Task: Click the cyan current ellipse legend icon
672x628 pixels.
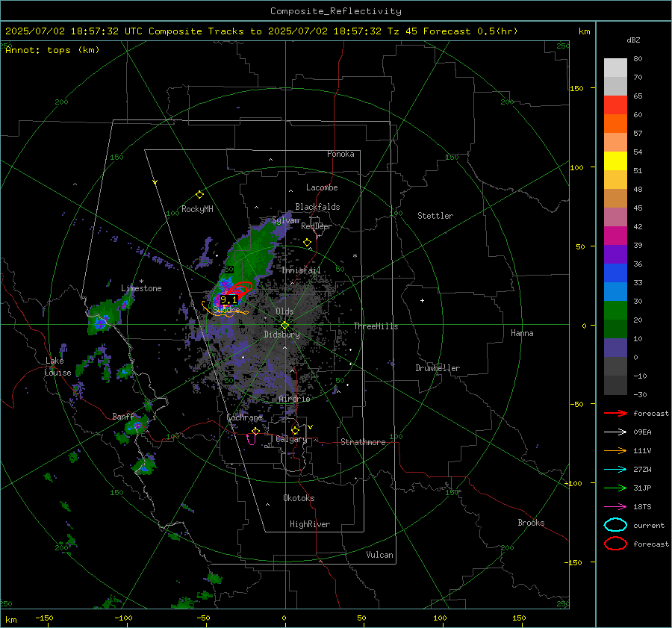Action: click(x=615, y=525)
